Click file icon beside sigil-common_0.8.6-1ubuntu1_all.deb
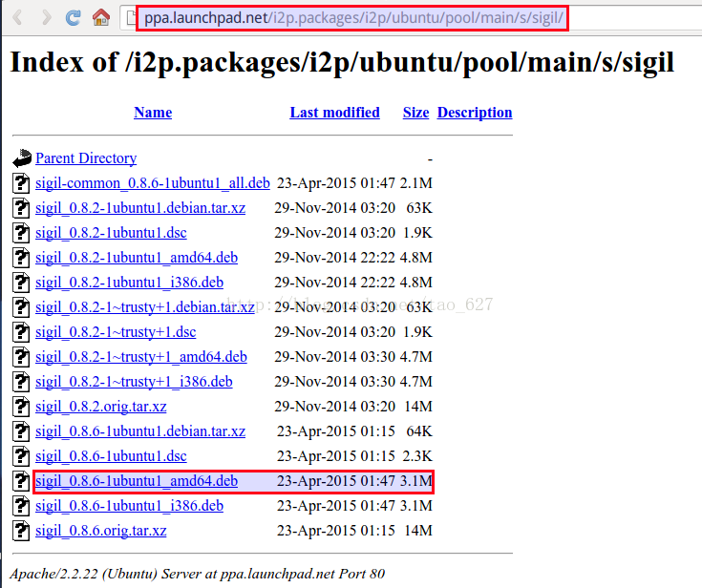The width and height of the screenshot is (702, 588). [x=21, y=183]
